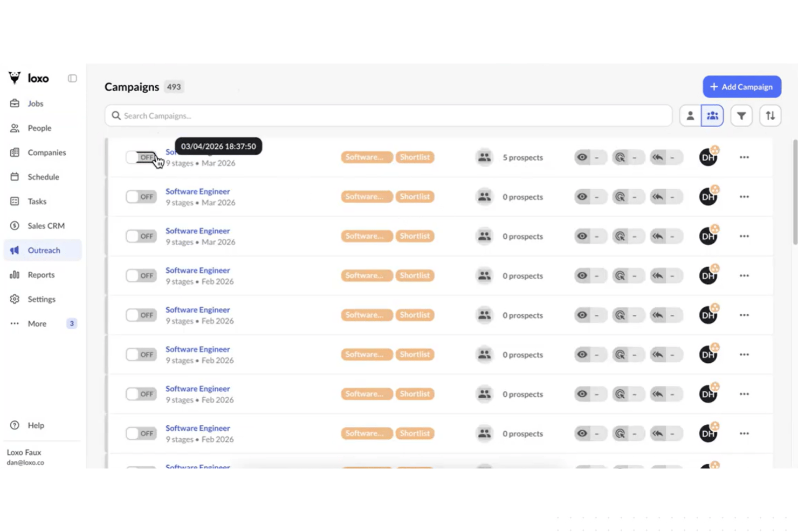798x532 pixels.
Task: Open the 5 prospects count
Action: tap(522, 157)
